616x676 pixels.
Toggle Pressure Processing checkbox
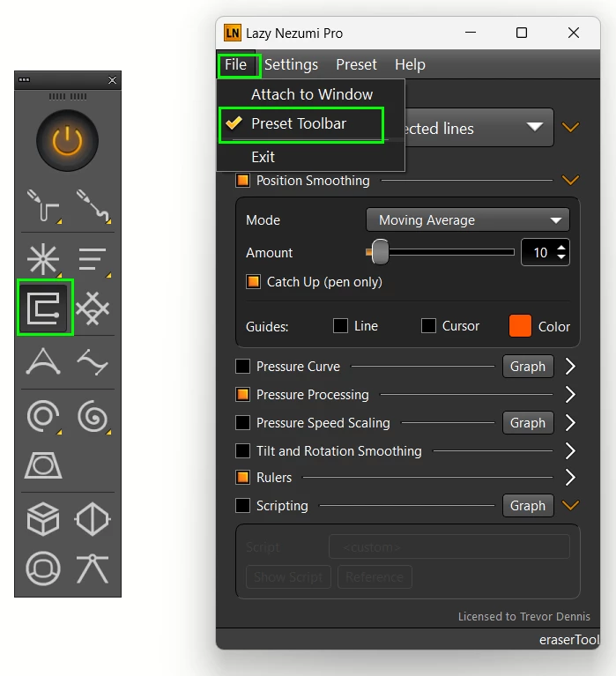[x=242, y=395]
